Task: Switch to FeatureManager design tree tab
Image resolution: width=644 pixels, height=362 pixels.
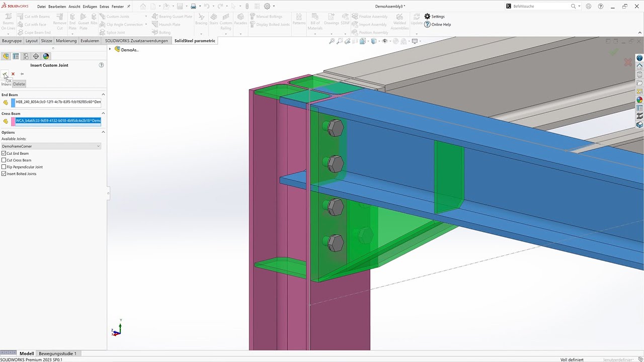Action: point(6,56)
